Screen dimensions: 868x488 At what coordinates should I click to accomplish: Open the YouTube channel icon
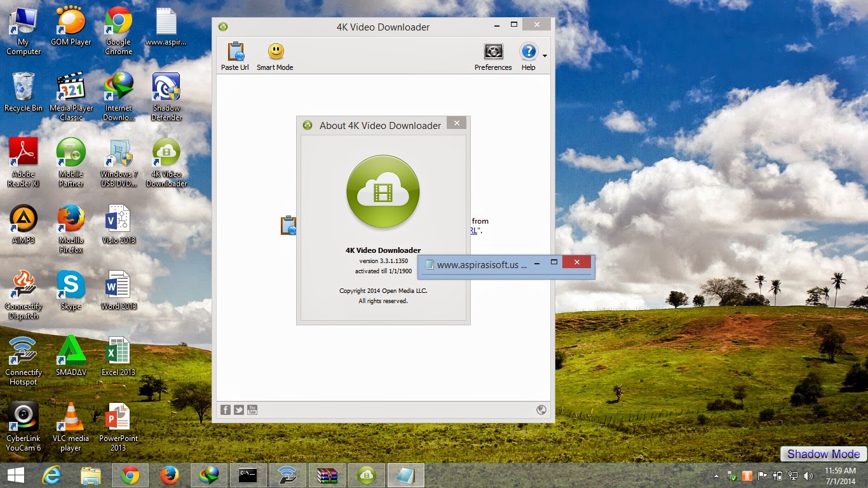pyautogui.click(x=252, y=410)
